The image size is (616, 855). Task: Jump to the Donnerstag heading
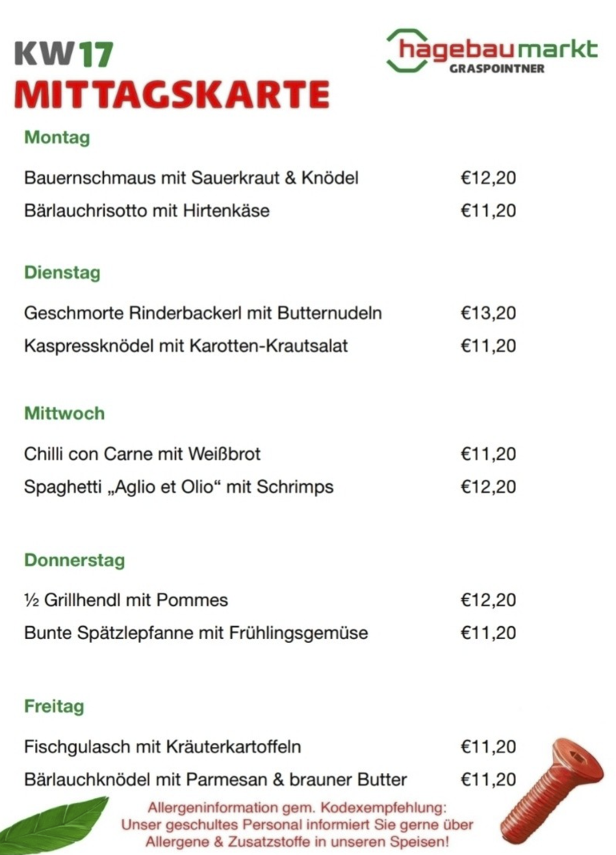click(x=75, y=560)
